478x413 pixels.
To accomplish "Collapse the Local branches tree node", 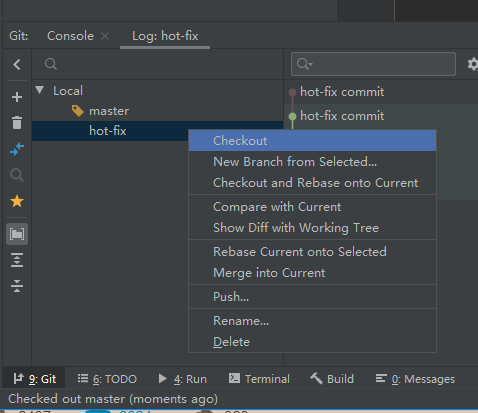I will (x=40, y=90).
